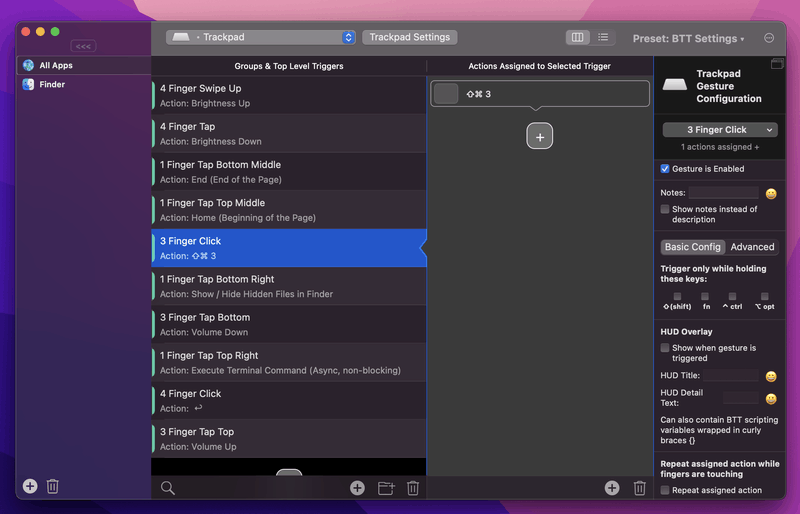Screen dimensions: 800x514
Task: Toggle the Gesture is Enabled checkbox
Action: [665, 169]
